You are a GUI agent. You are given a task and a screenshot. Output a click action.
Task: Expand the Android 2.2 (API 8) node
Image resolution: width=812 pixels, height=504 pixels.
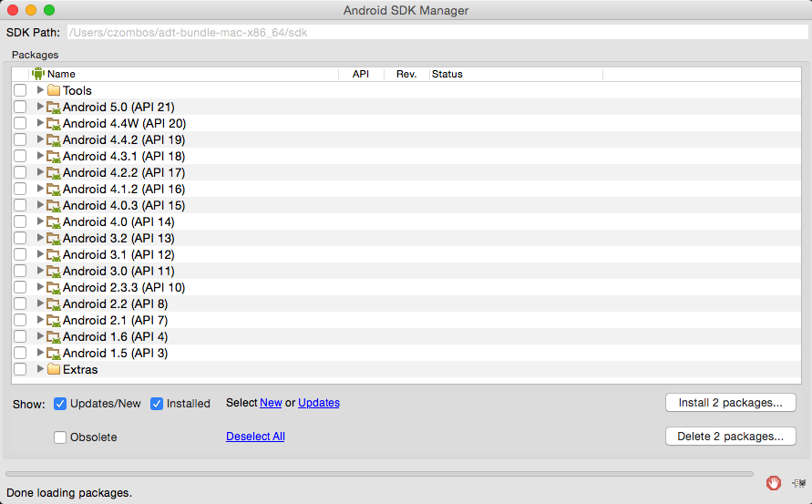pyautogui.click(x=40, y=303)
